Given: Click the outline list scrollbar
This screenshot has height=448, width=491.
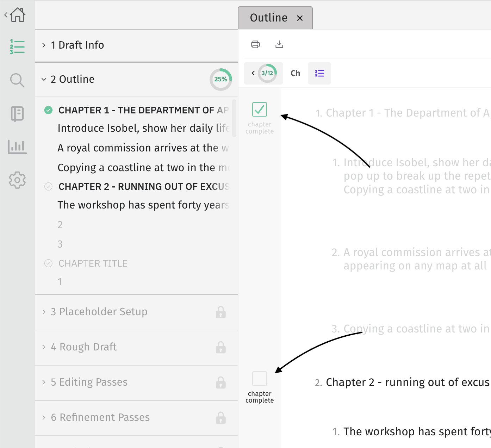Looking at the screenshot, I should [234, 118].
